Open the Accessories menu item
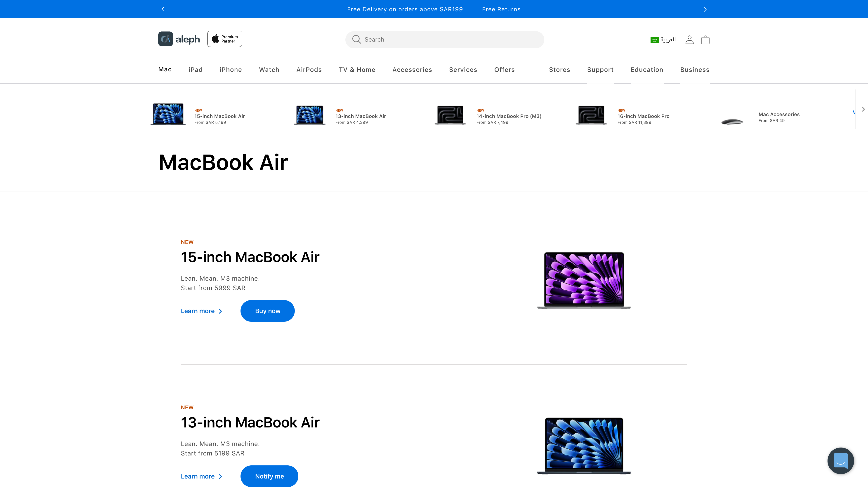Viewport: 868px width, 488px height. (412, 70)
